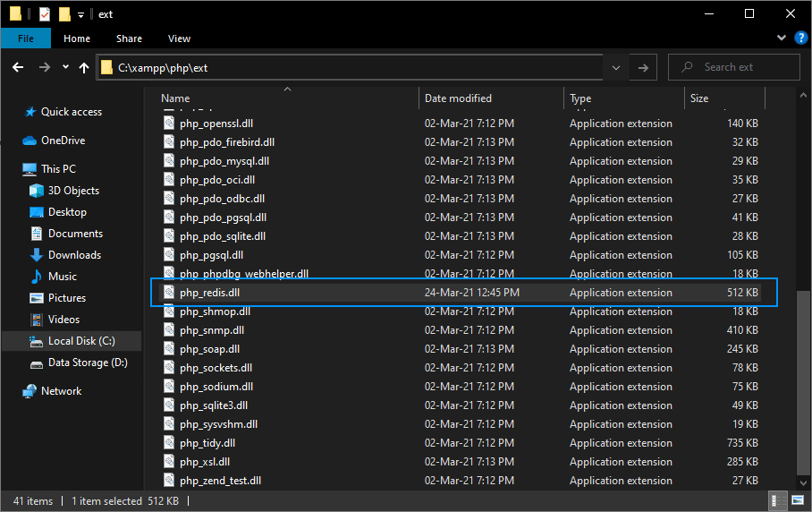Open the Customize Quick Access Toolbar dropdown

pyautogui.click(x=80, y=14)
